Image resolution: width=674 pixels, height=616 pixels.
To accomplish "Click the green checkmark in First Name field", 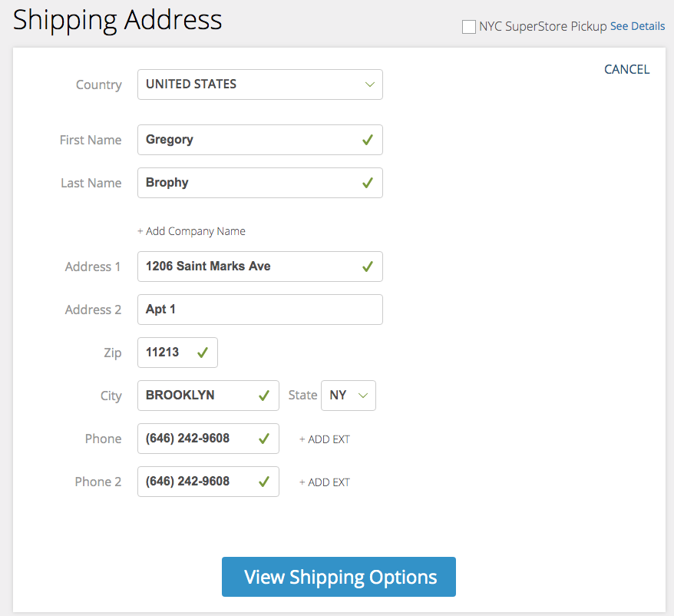I will pos(368,140).
